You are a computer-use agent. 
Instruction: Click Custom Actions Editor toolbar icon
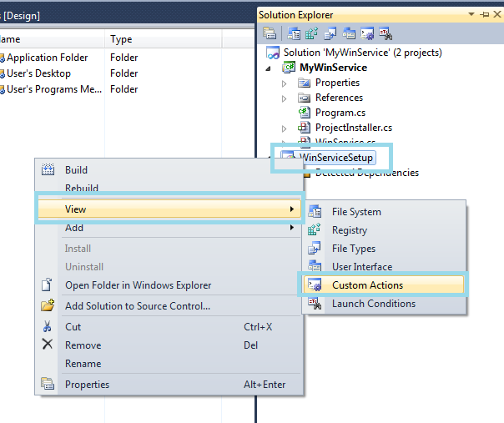click(368, 33)
